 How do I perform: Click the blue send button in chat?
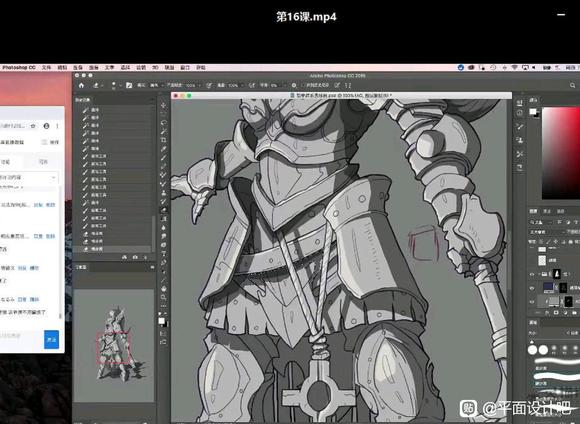[x=51, y=340]
